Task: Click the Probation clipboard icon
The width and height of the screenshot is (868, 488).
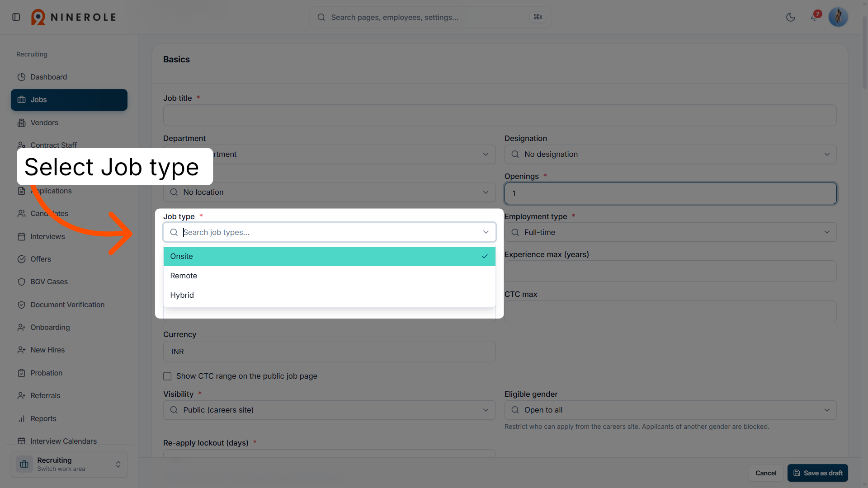Action: click(21, 373)
